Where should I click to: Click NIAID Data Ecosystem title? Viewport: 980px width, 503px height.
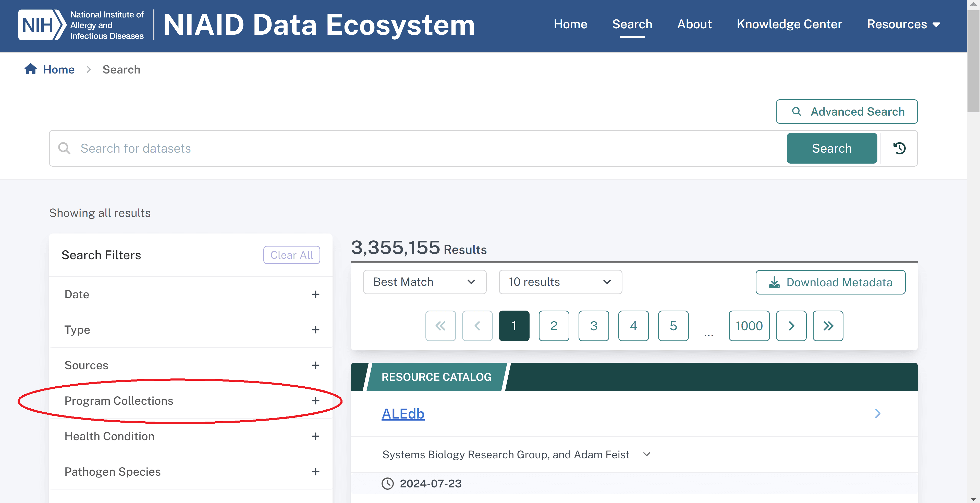coord(319,25)
